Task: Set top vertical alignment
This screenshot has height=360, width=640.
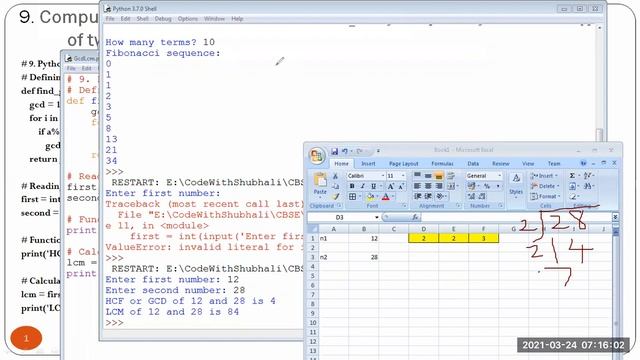Action: (417, 176)
